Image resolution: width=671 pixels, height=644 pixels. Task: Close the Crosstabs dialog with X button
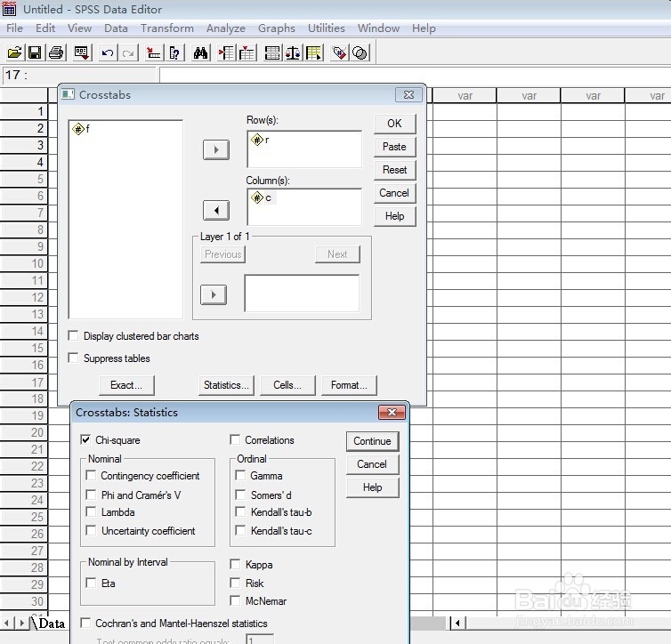[x=408, y=95]
